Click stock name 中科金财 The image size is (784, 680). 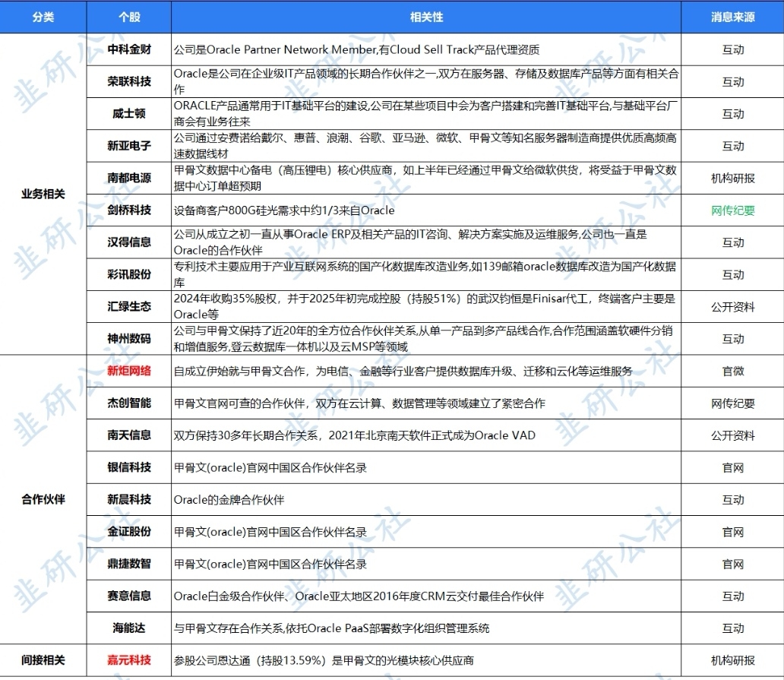(129, 49)
